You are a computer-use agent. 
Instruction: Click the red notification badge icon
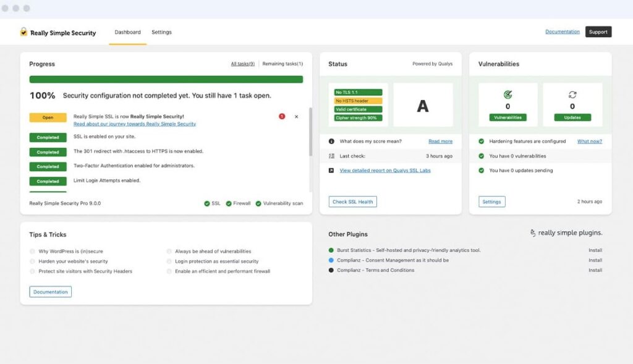click(x=282, y=116)
